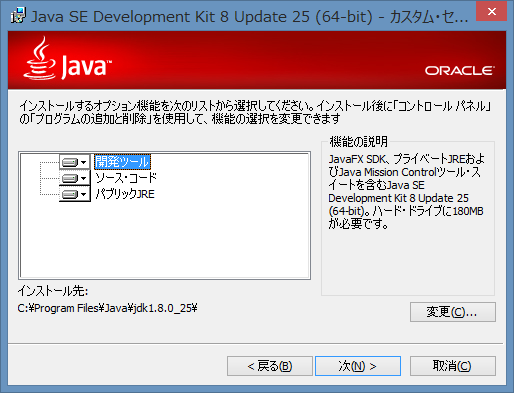This screenshot has height=393, width=514.
Task: Open the パブリックJRE feature drive dropdown
Action: pyautogui.click(x=75, y=194)
